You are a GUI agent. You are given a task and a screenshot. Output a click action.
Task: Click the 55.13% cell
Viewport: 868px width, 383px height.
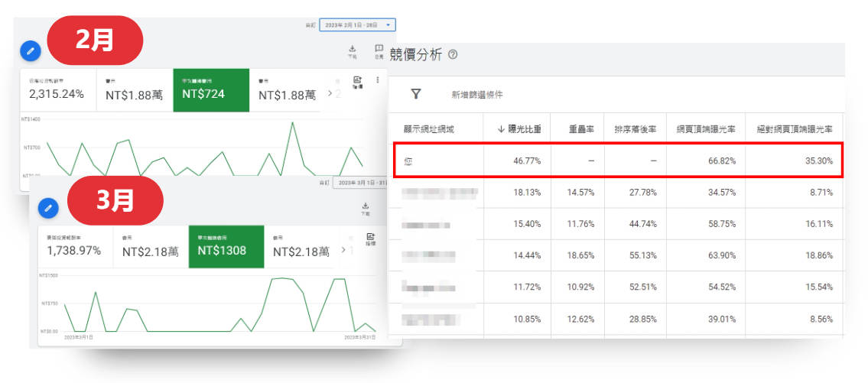pos(642,255)
